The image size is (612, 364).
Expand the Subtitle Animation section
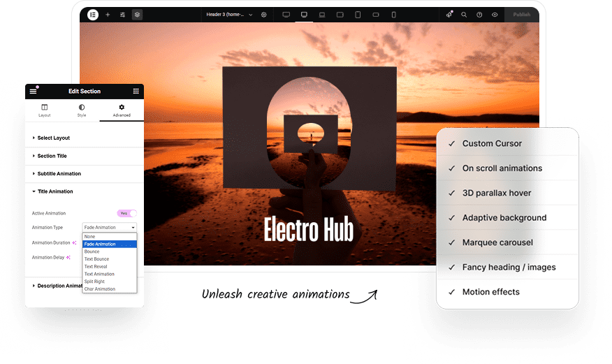tap(59, 174)
